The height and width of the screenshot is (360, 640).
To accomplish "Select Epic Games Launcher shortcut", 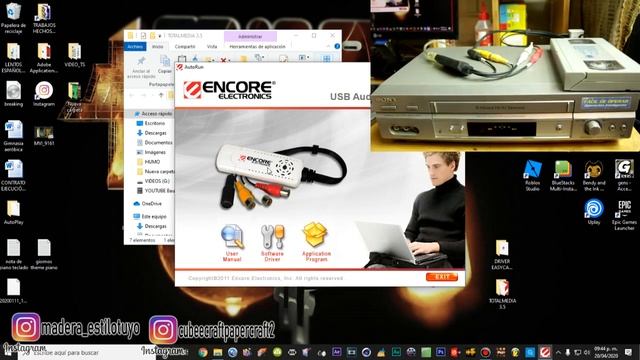I will (x=624, y=216).
